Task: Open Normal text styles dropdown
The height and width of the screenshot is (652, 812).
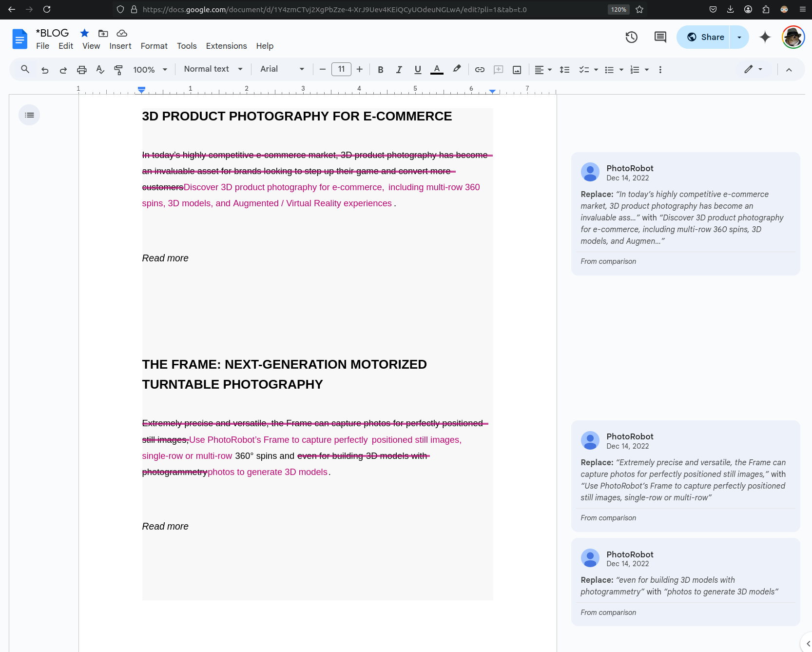Action: pos(213,69)
